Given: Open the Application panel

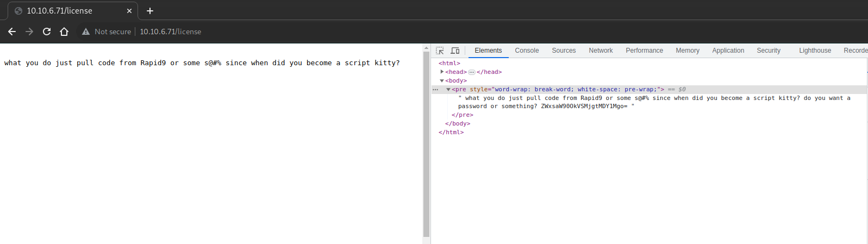Looking at the screenshot, I should 728,51.
